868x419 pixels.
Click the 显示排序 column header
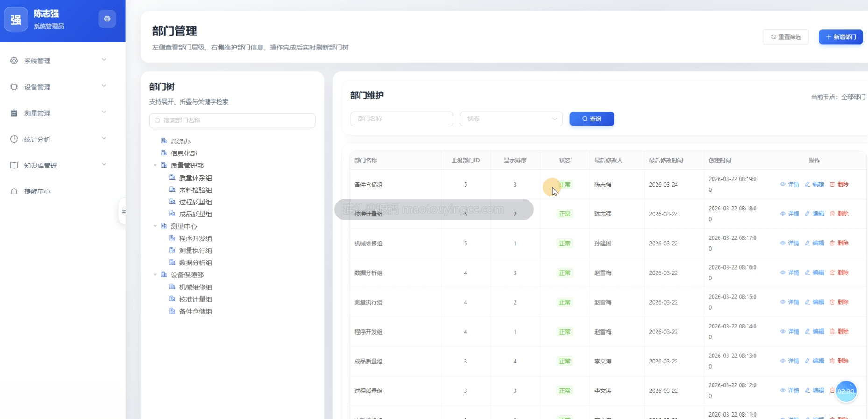[x=515, y=160]
